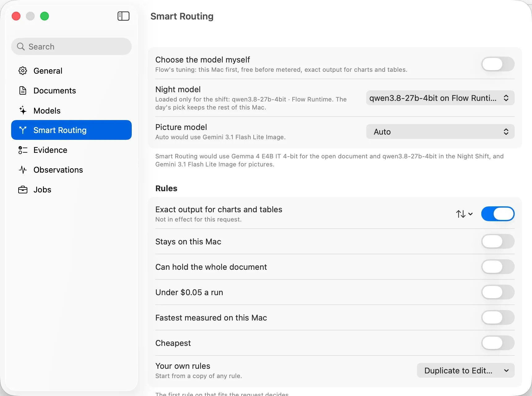
Task: Enable Choose the model myself
Action: click(498, 64)
